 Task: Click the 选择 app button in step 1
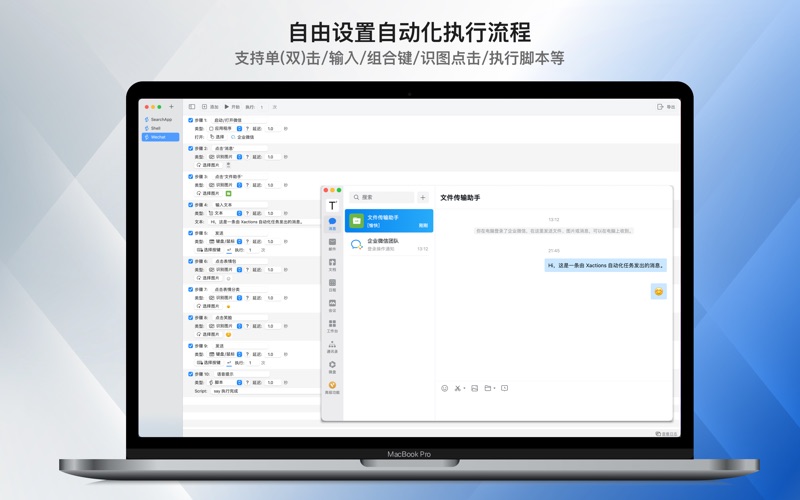(217, 137)
